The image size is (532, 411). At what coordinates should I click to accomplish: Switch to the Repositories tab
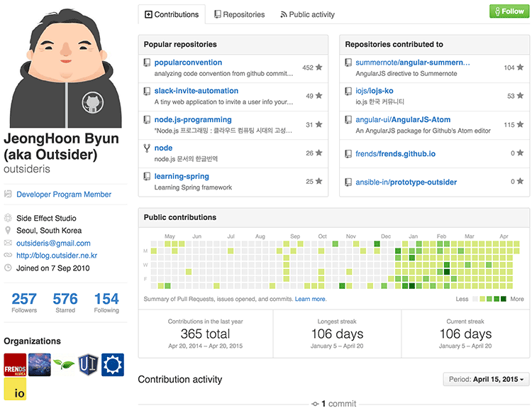(240, 14)
